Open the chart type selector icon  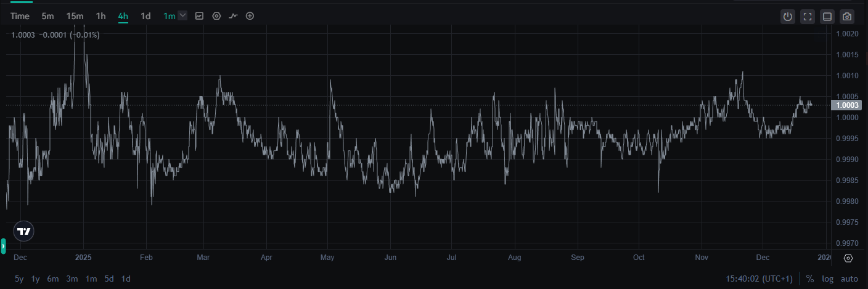tap(199, 16)
